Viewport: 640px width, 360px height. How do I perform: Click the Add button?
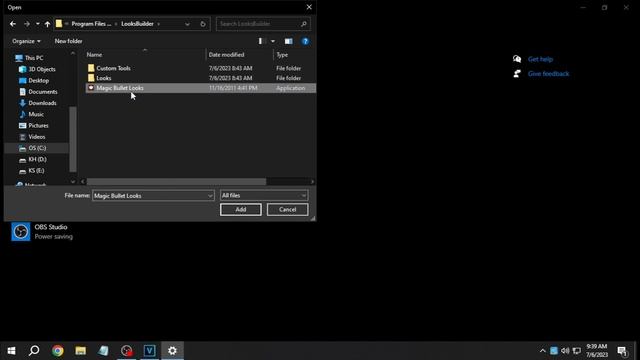pyautogui.click(x=241, y=209)
